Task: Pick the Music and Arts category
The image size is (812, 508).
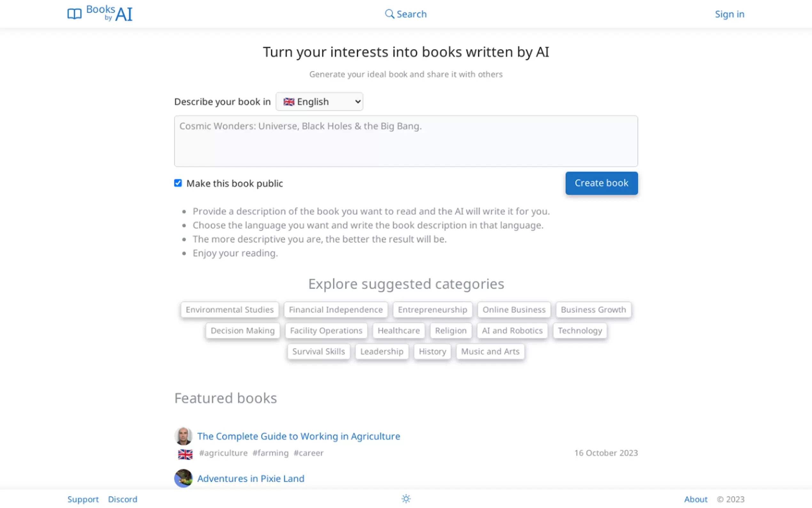Action: point(490,352)
